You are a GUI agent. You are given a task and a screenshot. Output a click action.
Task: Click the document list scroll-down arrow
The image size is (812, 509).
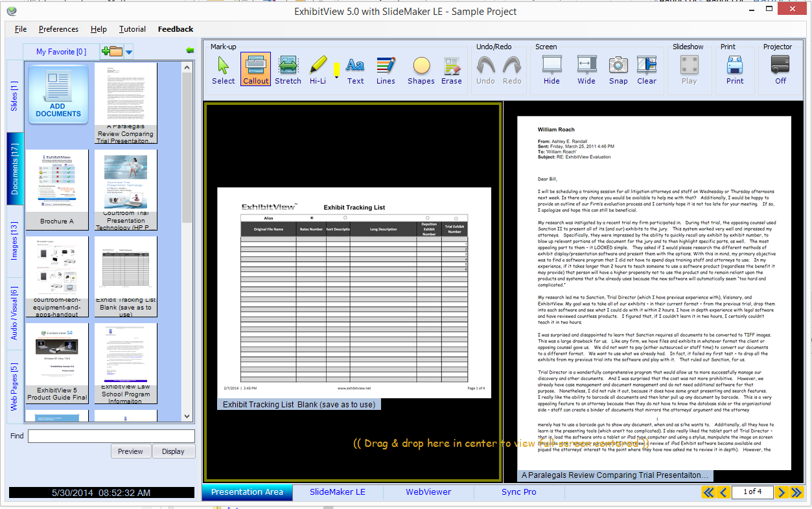pos(187,416)
